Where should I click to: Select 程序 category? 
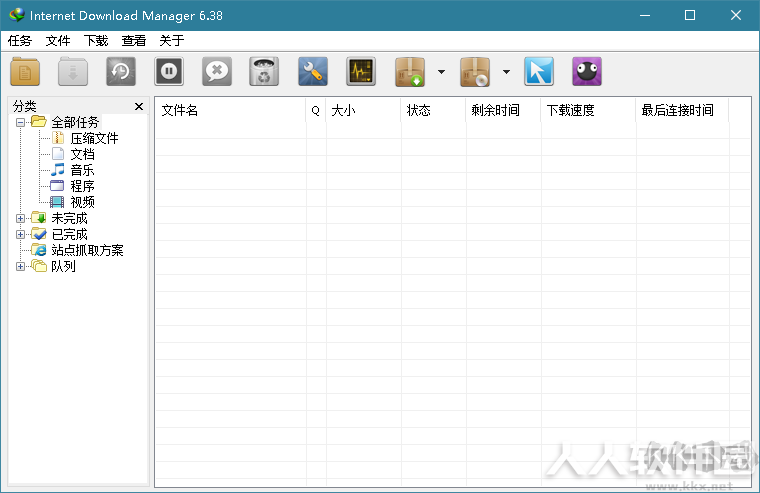(x=82, y=186)
